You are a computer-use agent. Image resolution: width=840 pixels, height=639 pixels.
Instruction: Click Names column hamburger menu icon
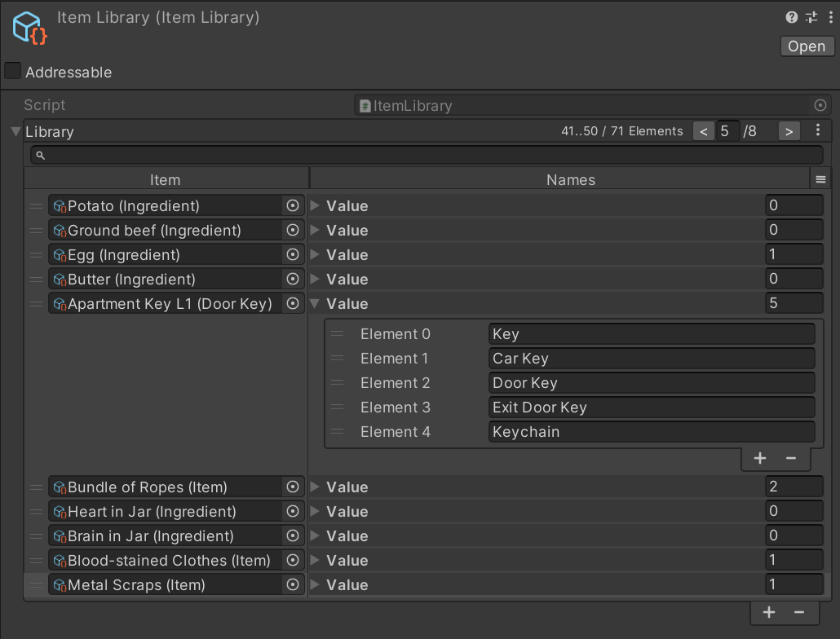(820, 180)
